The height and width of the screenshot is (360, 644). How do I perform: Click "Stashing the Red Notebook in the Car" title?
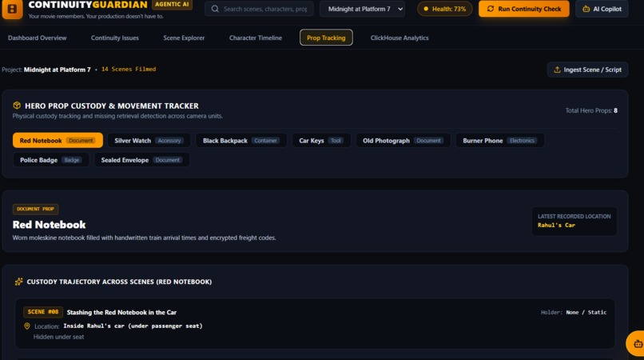tap(121, 312)
